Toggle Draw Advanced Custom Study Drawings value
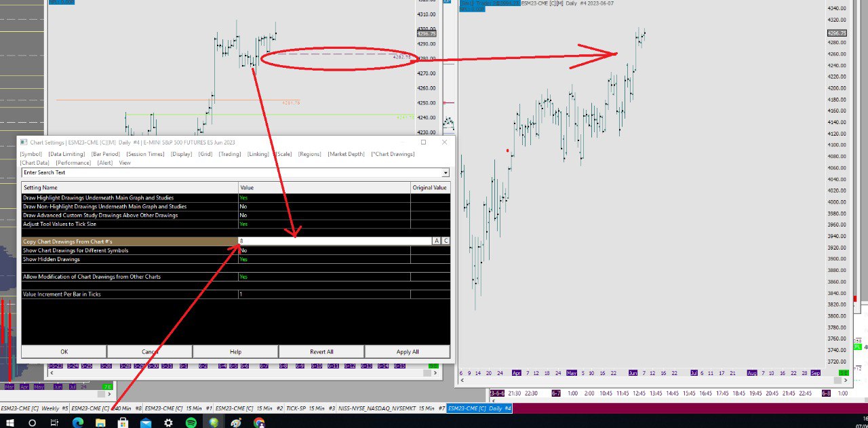The image size is (868, 428). (324, 215)
